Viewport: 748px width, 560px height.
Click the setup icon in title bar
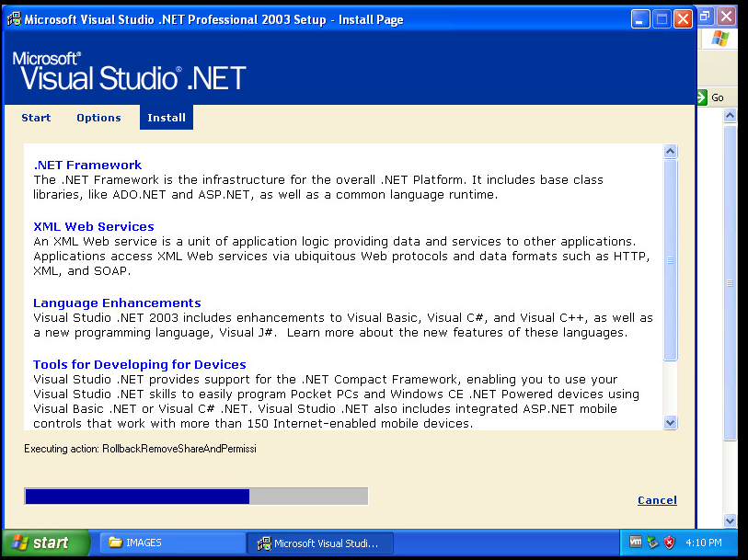pos(15,19)
